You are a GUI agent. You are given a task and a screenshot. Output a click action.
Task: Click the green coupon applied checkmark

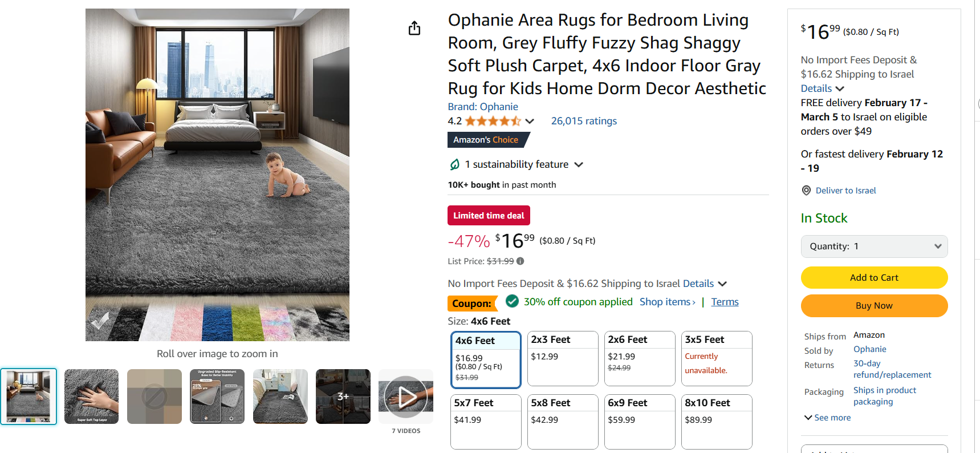point(512,301)
